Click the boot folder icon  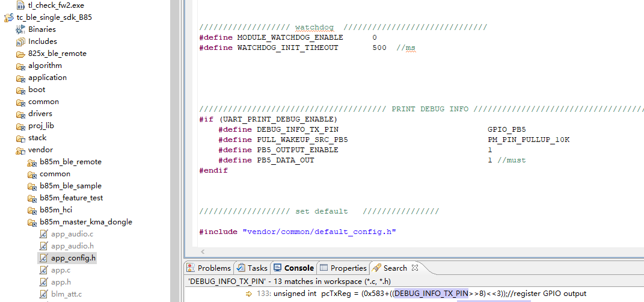(20, 90)
